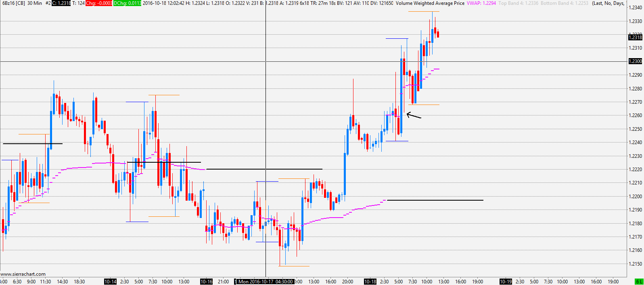
Task: Select the 30 Min timeframe label
Action: coord(35,3)
